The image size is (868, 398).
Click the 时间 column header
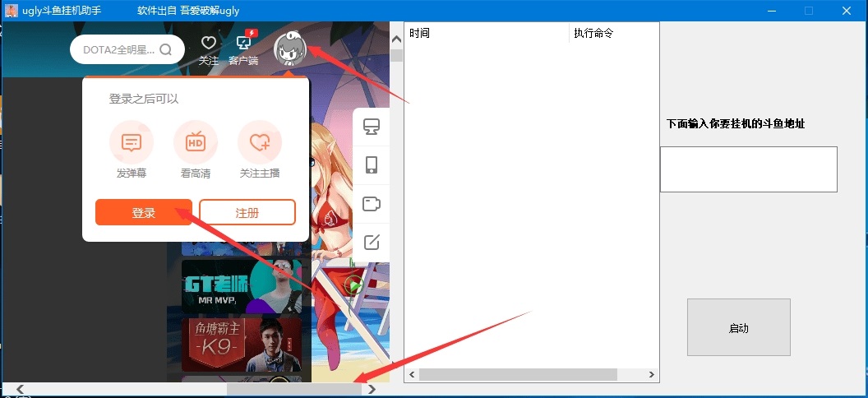(x=487, y=33)
